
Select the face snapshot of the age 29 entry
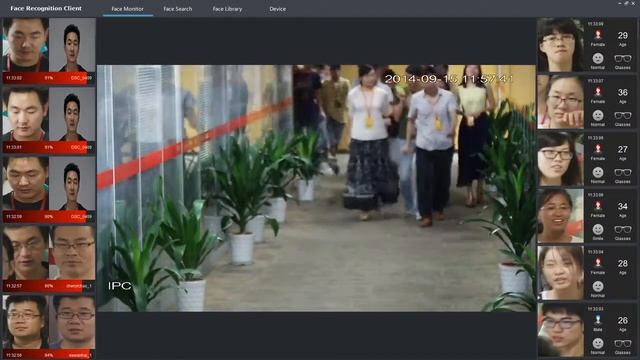[x=560, y=44]
